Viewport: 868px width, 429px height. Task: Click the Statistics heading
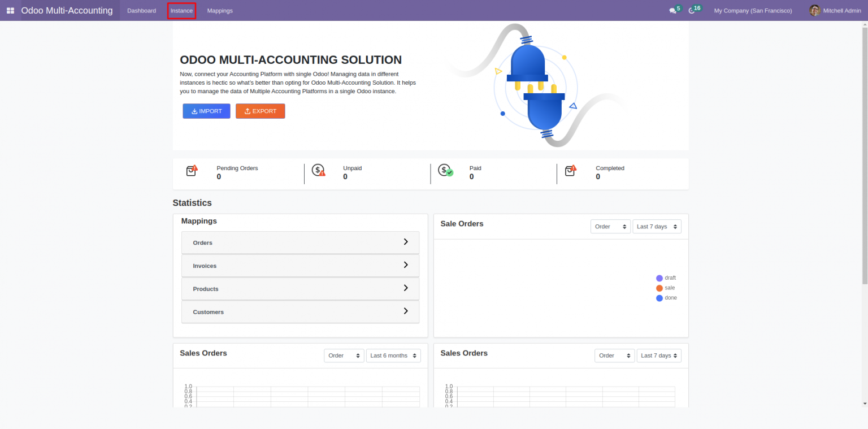192,203
